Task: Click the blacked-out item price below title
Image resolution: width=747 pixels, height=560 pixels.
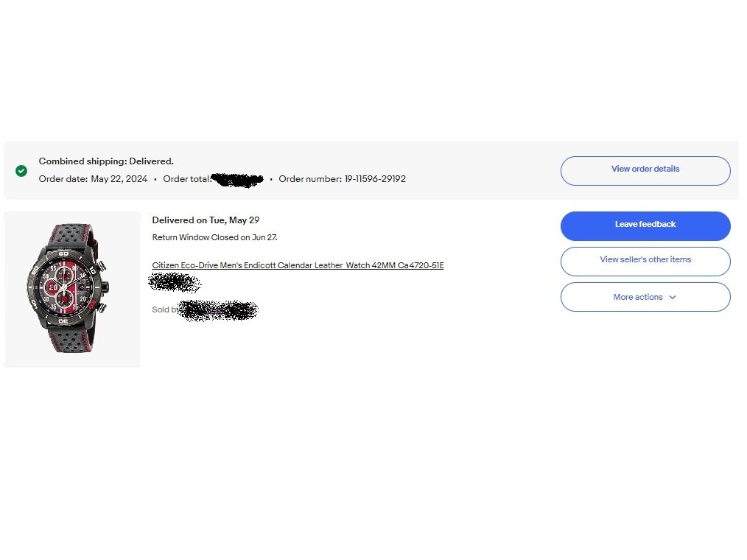Action: click(x=175, y=283)
